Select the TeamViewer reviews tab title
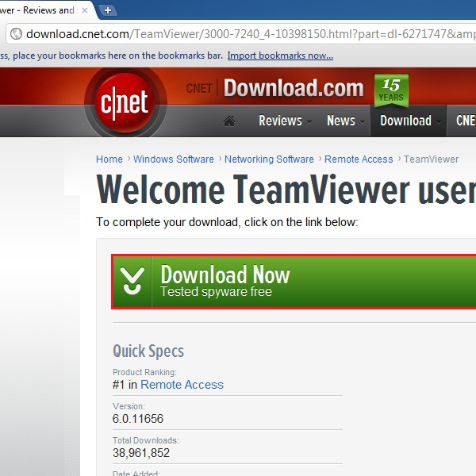 point(37,10)
